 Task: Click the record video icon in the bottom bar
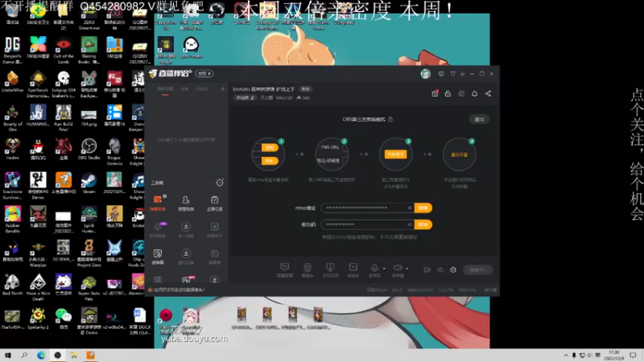click(427, 269)
